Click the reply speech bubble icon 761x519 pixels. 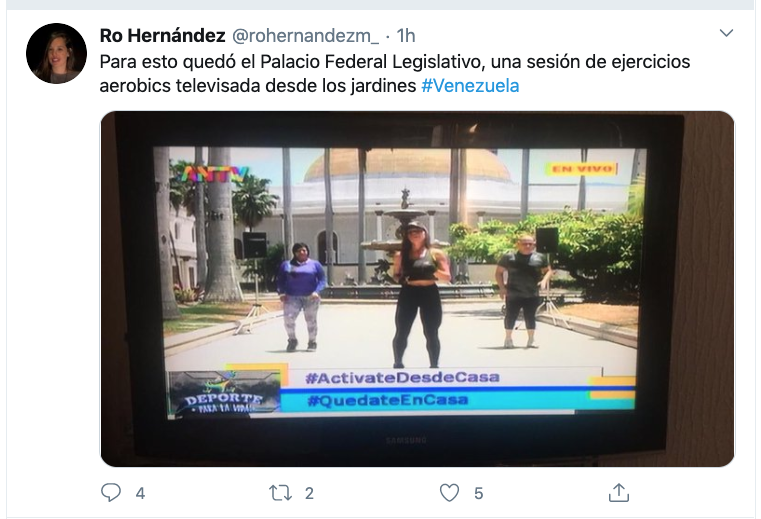point(111,492)
